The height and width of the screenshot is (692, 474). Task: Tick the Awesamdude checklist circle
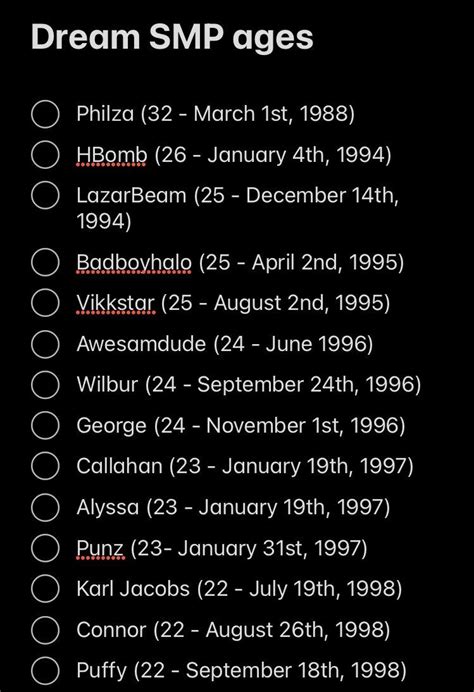pyautogui.click(x=45, y=344)
